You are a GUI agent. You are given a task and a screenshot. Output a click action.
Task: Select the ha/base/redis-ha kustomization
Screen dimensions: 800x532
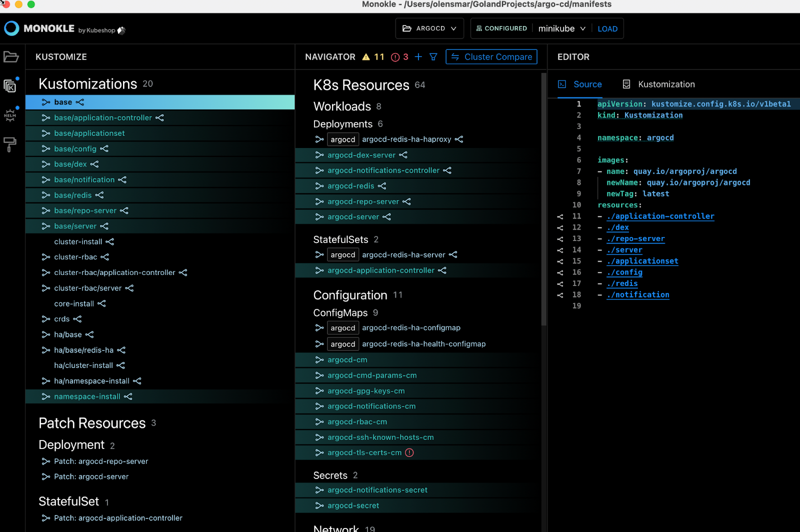coord(160,350)
